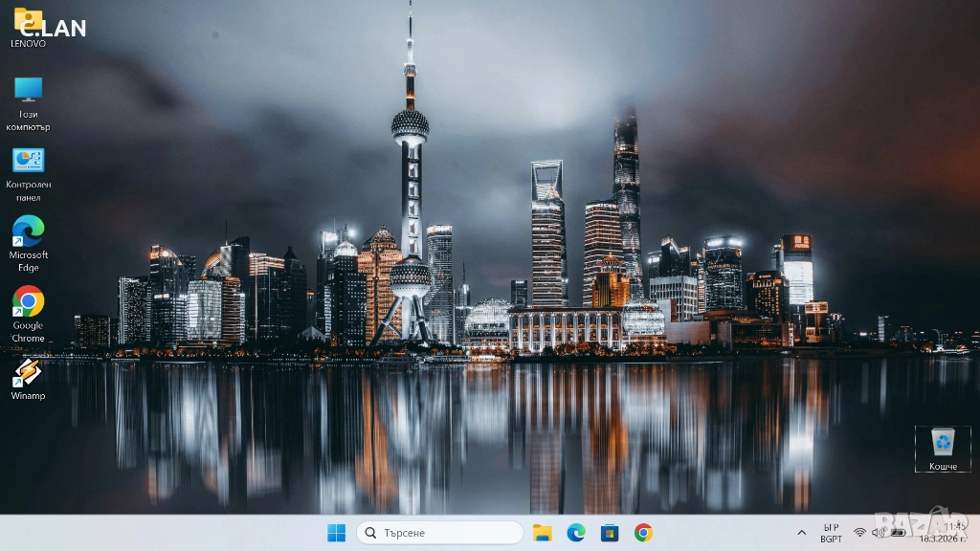
Task: Click the magnifier icon in the search box
Action: pyautogui.click(x=371, y=533)
